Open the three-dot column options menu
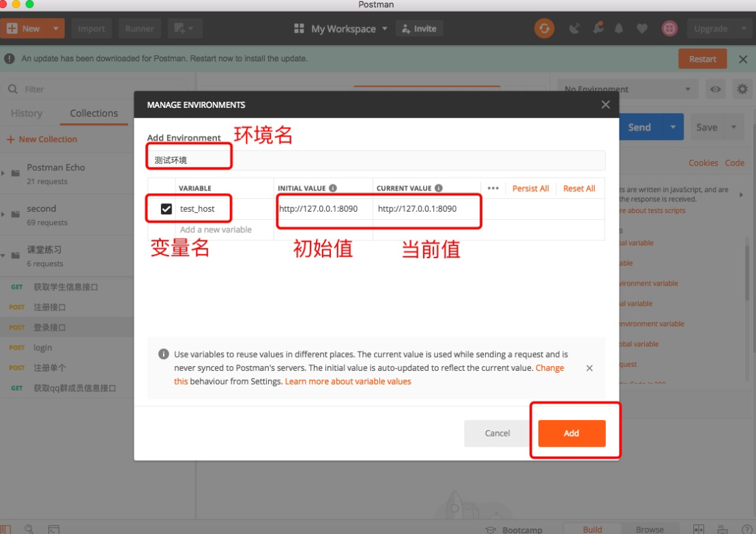 coord(493,188)
